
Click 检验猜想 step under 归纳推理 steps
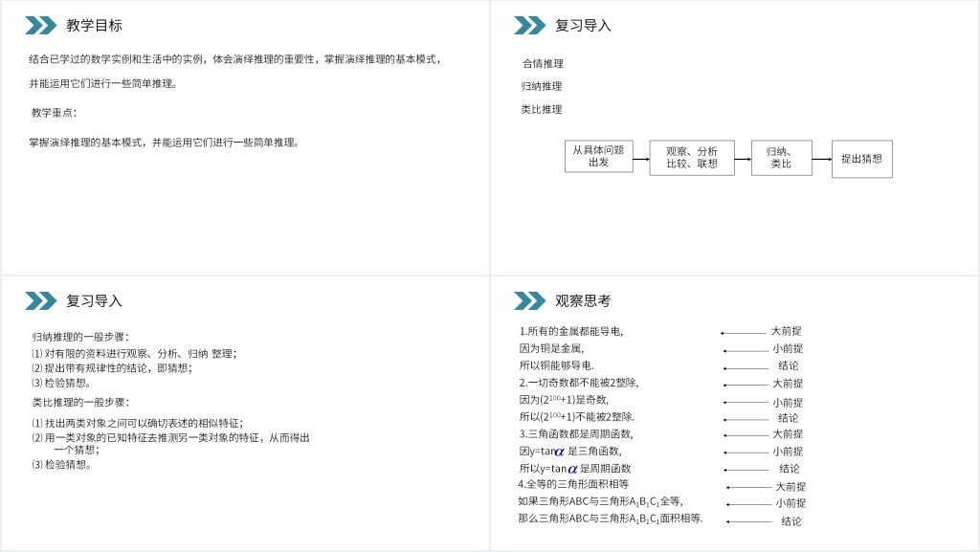click(61, 383)
